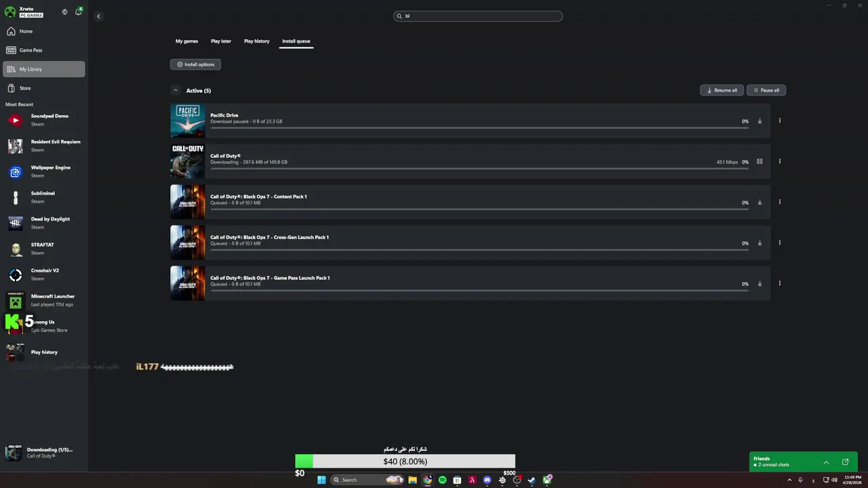868x488 pixels.
Task: Open Discord from the taskbar
Action: [x=487, y=480]
